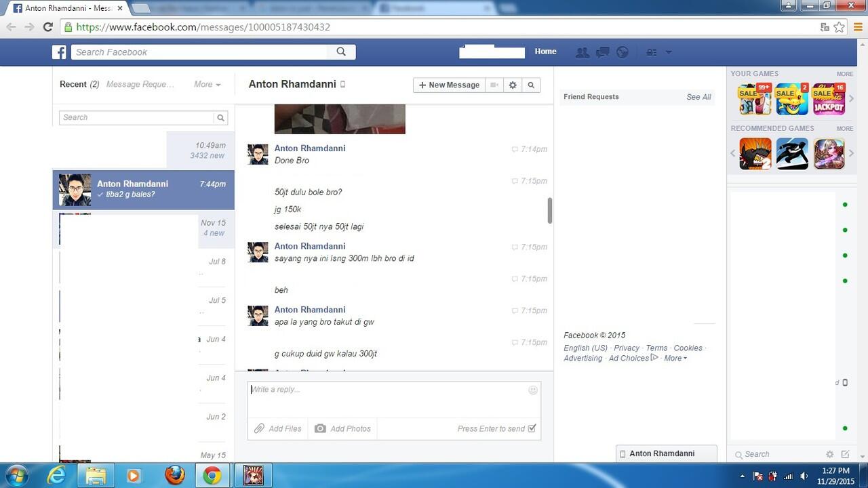Open the monster recommended game icon
The height and width of the screenshot is (488, 868).
(x=755, y=154)
